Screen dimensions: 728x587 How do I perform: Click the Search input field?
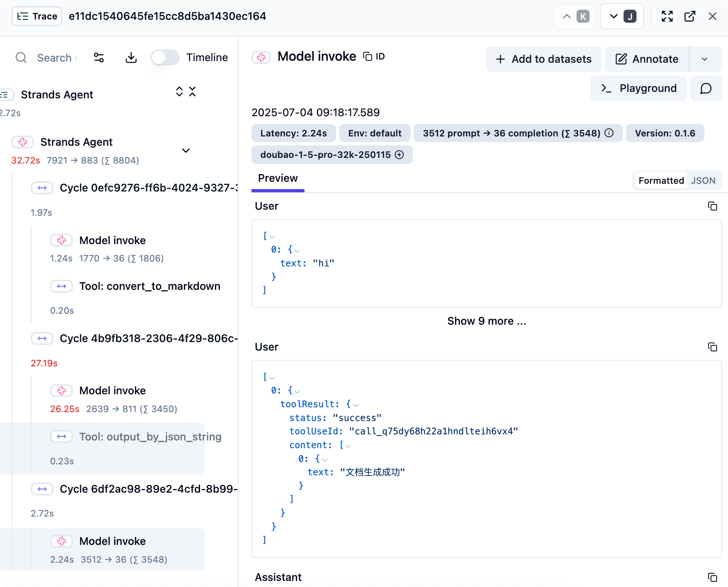[55, 58]
